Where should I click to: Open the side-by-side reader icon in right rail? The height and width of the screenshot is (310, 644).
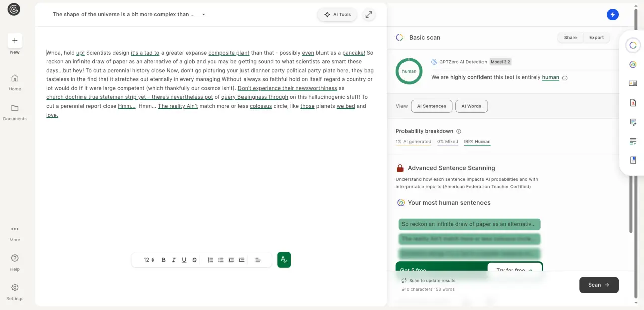[633, 83]
